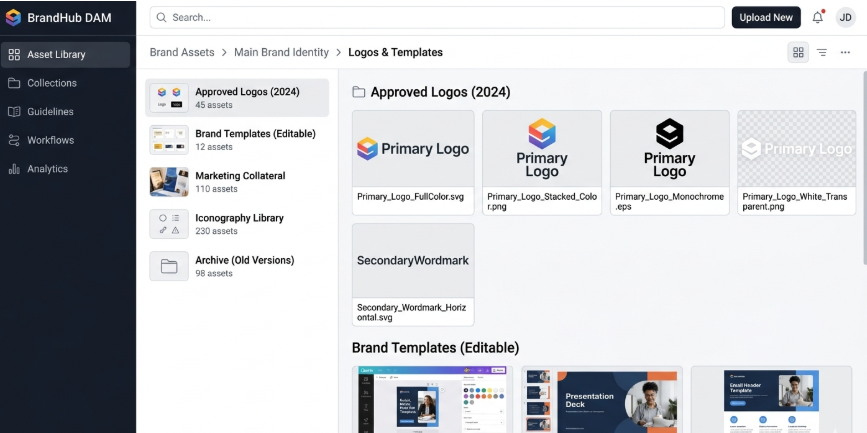Focus the Search input field

pos(437,18)
